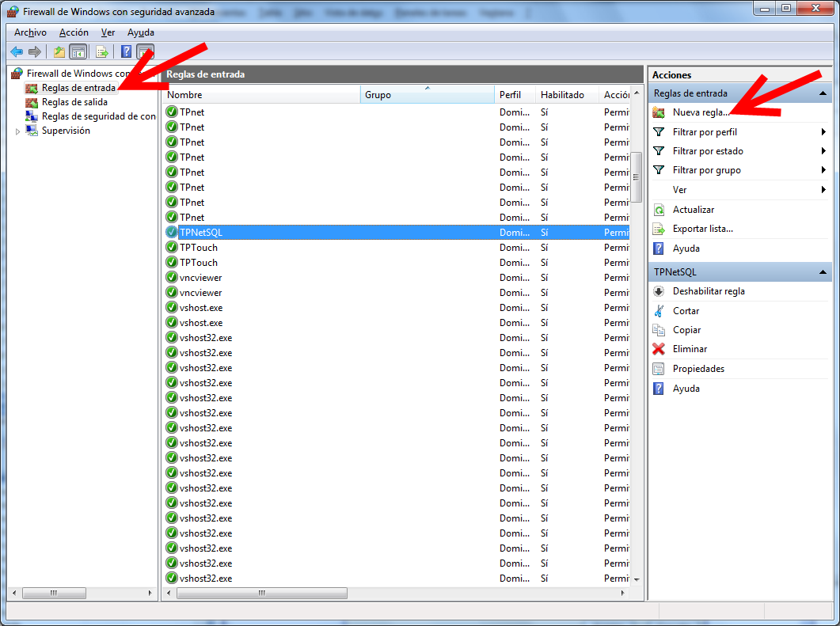The height and width of the screenshot is (626, 840).
Task: Collapse the Reglas de entrada actions section
Action: (x=823, y=93)
